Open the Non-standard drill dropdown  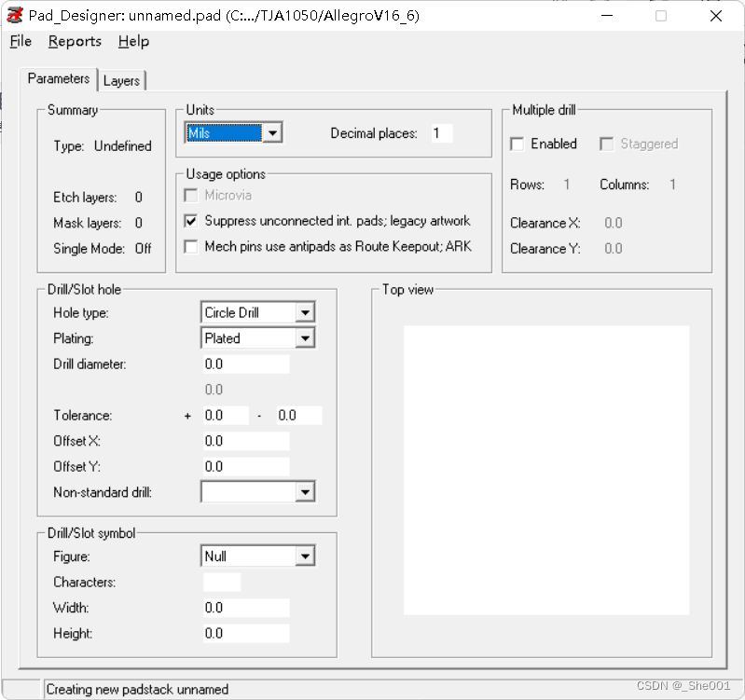(305, 491)
